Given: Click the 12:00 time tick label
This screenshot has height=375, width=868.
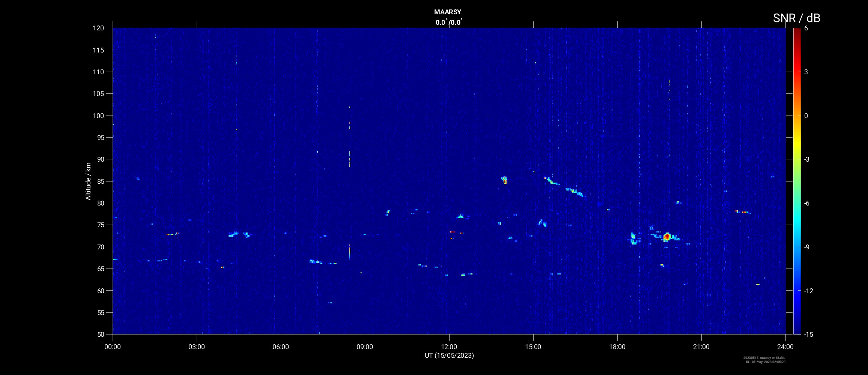Looking at the screenshot, I should tap(449, 347).
